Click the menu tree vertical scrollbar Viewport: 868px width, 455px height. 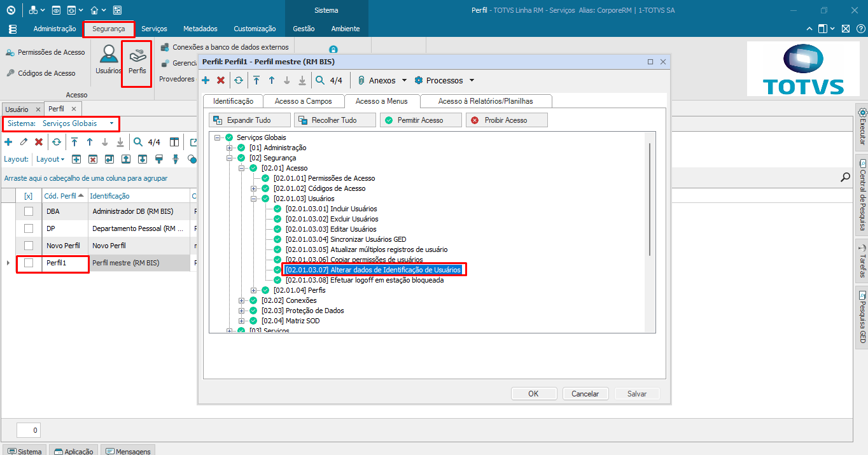650,199
